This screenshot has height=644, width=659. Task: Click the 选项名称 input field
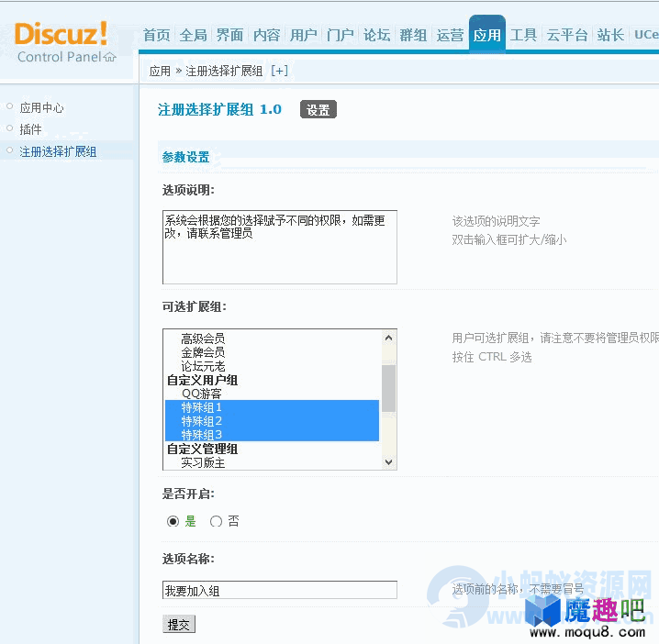(x=280, y=590)
